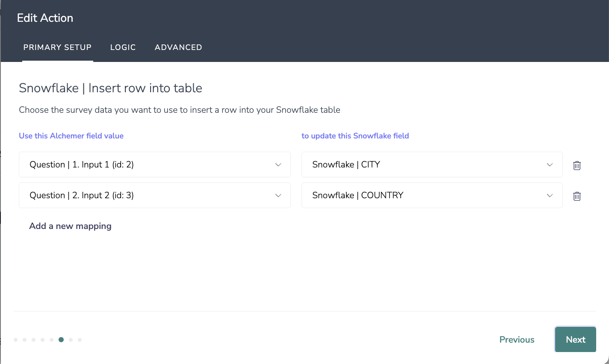The height and width of the screenshot is (364, 609).
Task: Open the Question 2 Input 2 dropdown
Action: click(x=155, y=195)
